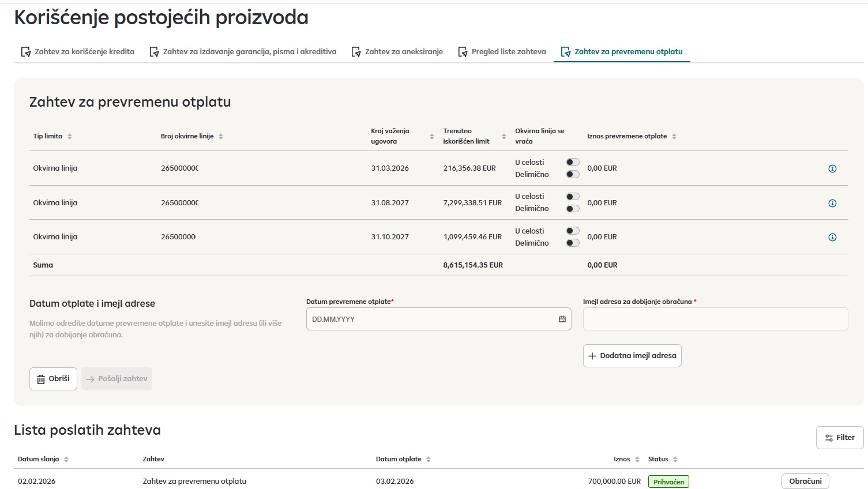The width and height of the screenshot is (868, 489).
Task: Click Pošalji zahtev button
Action: click(117, 379)
